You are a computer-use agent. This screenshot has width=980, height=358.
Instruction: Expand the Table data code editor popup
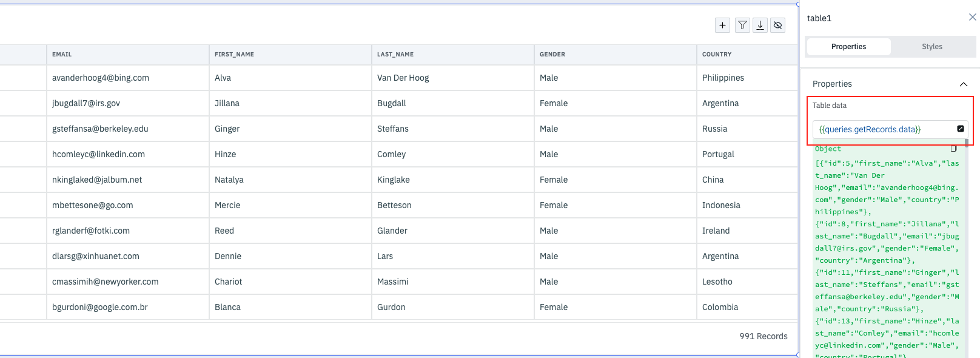(x=961, y=129)
